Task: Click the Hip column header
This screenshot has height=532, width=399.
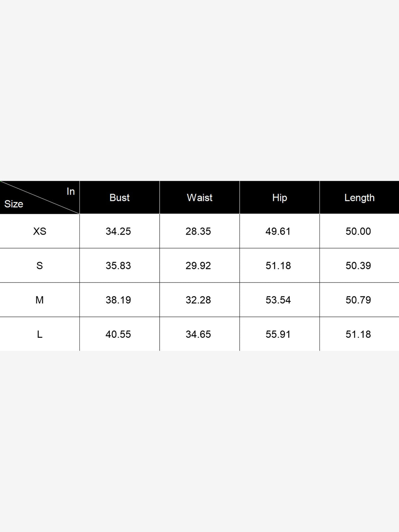Action: pyautogui.click(x=279, y=198)
